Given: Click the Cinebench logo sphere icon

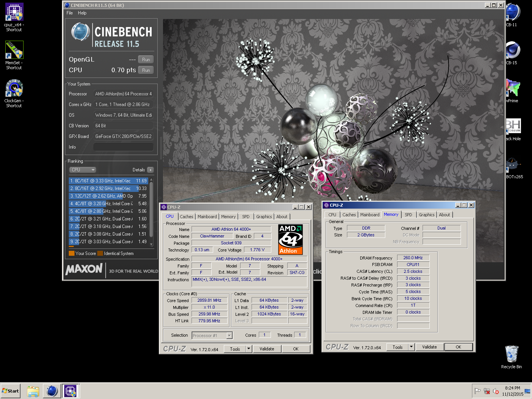Looking at the screenshot, I should [x=81, y=32].
